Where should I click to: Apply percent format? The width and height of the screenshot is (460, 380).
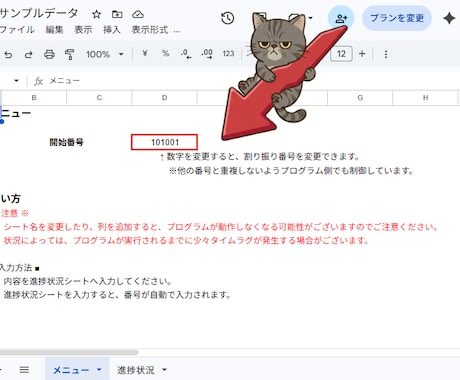(x=166, y=53)
